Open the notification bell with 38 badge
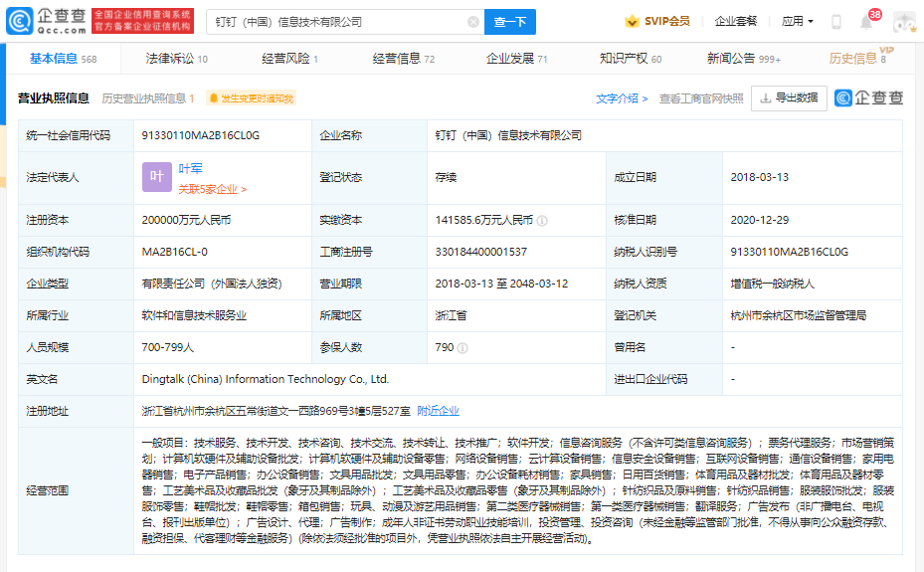 (866, 23)
